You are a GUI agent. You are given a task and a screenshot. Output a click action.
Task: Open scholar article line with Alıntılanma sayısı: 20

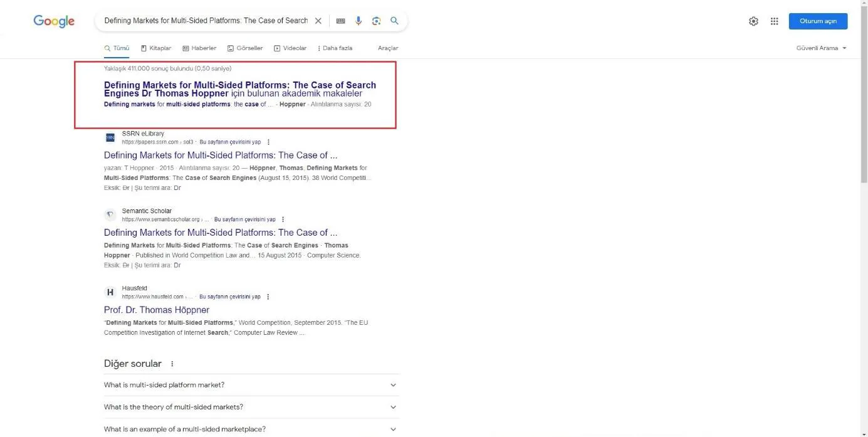pos(238,104)
